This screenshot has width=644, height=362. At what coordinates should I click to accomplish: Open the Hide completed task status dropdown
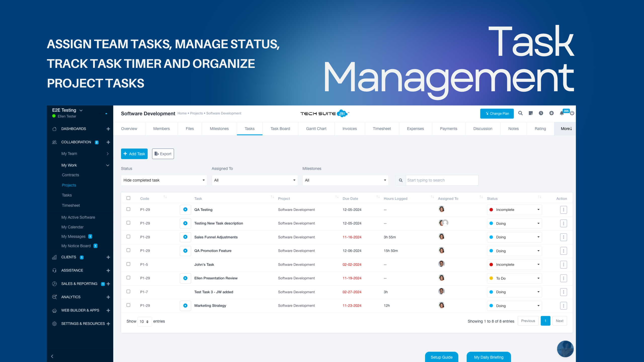click(x=164, y=180)
